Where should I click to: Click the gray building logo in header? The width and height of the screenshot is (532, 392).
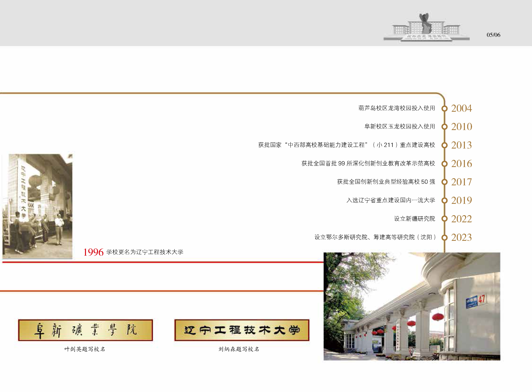point(427,27)
